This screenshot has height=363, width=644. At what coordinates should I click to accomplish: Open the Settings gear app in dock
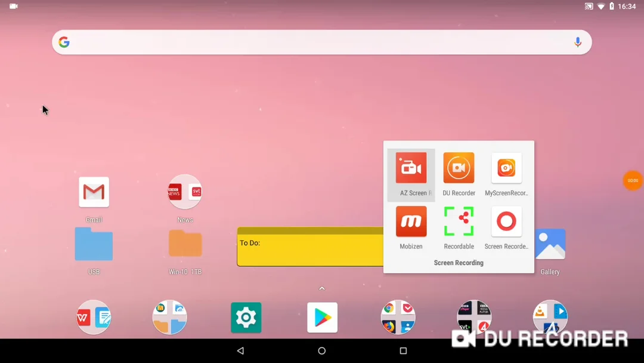pos(246,318)
